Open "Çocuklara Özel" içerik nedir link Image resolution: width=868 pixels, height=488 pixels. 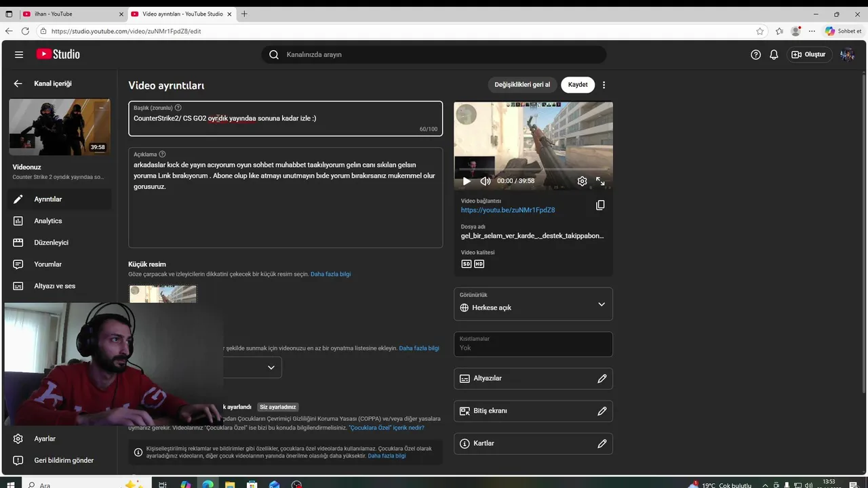pos(387,428)
